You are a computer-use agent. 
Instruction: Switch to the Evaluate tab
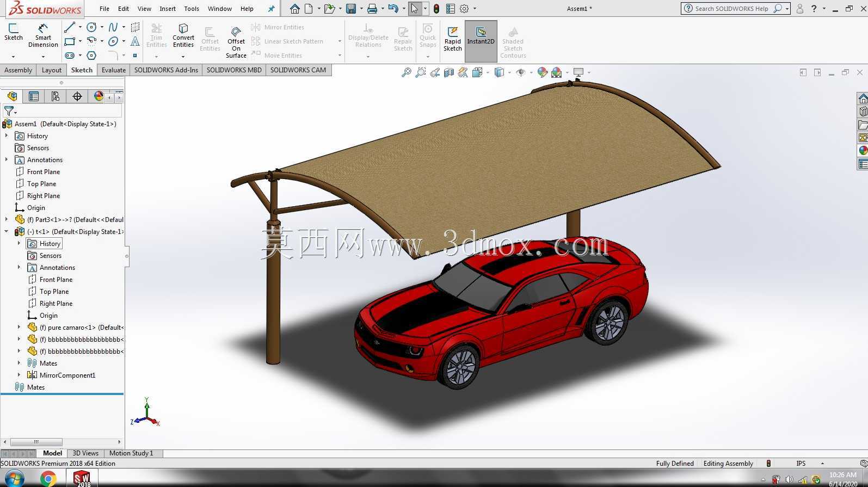point(114,70)
